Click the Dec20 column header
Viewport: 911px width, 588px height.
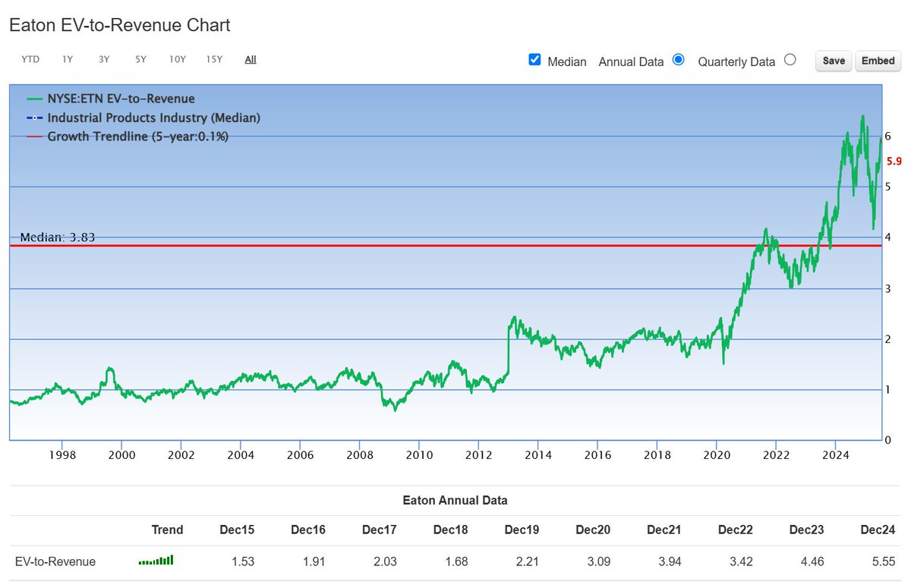pos(593,530)
